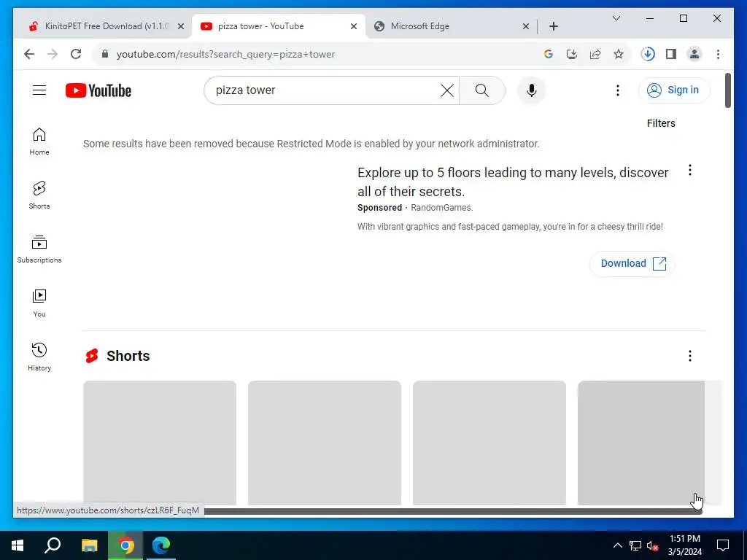Click the address bar URL
This screenshot has width=747, height=560.
point(226,54)
